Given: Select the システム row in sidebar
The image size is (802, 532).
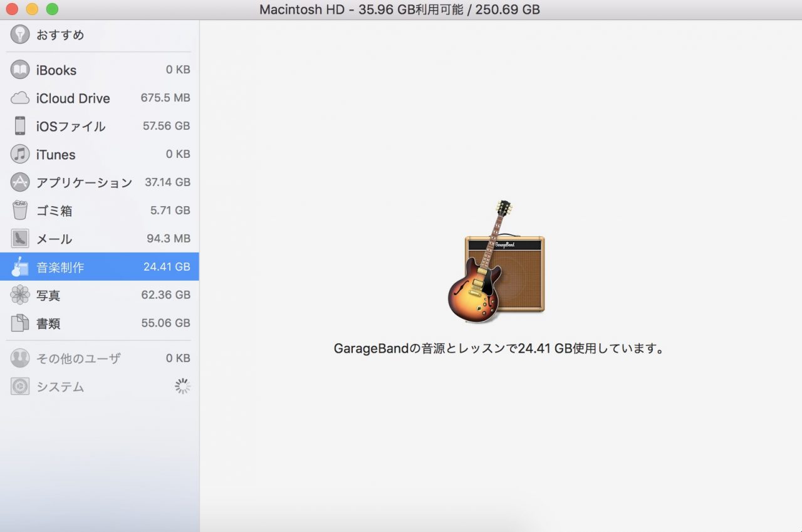Looking at the screenshot, I should point(100,387).
